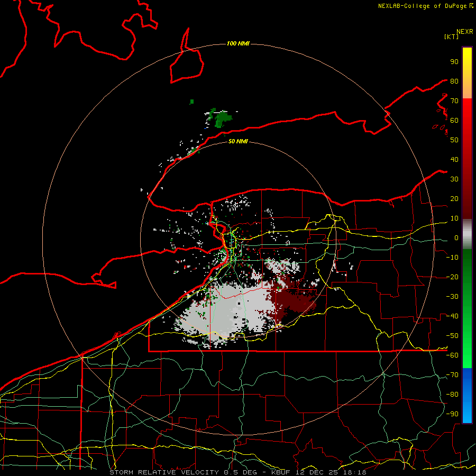Select the -20 value on the velocity scale
This screenshot has width=476, height=476.
(452, 277)
